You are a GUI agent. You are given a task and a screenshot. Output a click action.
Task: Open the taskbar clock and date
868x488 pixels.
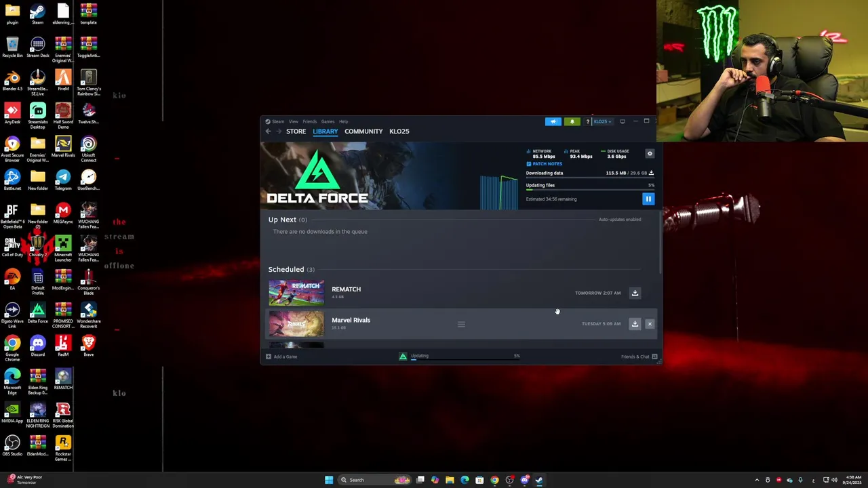tap(852, 480)
